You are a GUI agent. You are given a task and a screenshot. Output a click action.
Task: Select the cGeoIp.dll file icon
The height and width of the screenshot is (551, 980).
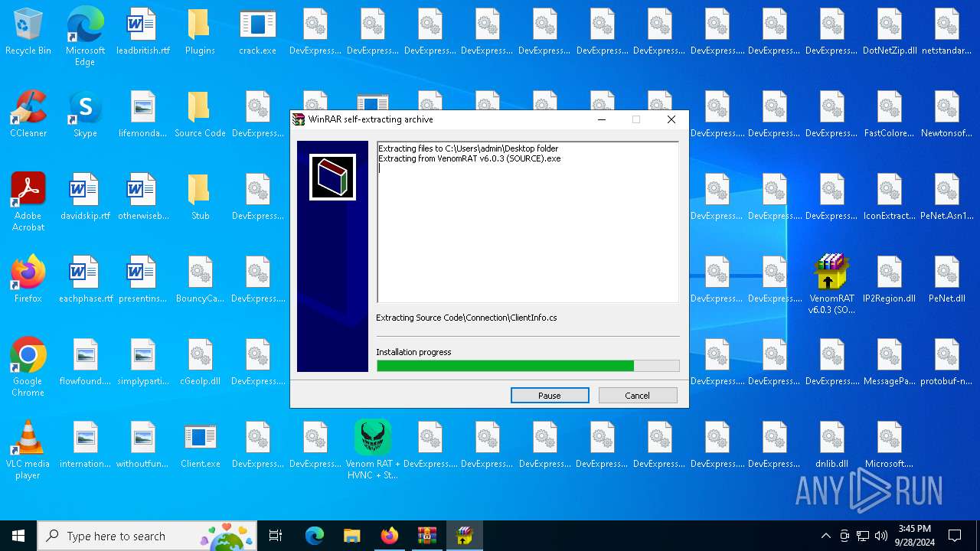tap(200, 362)
